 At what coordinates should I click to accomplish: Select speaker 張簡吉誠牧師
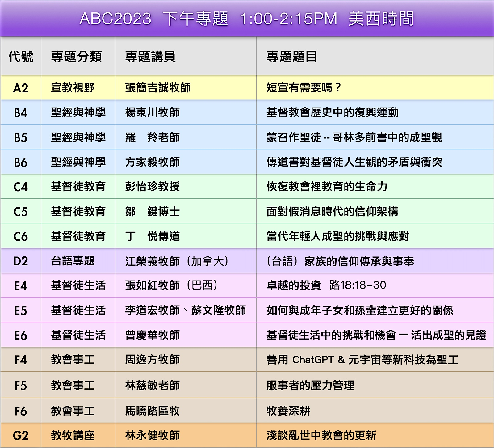158,88
